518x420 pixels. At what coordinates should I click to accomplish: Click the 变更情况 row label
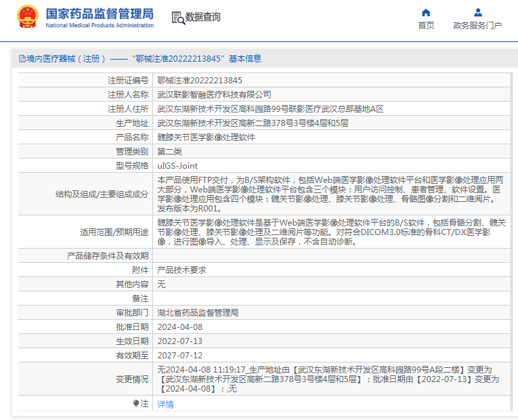pyautogui.click(x=132, y=379)
